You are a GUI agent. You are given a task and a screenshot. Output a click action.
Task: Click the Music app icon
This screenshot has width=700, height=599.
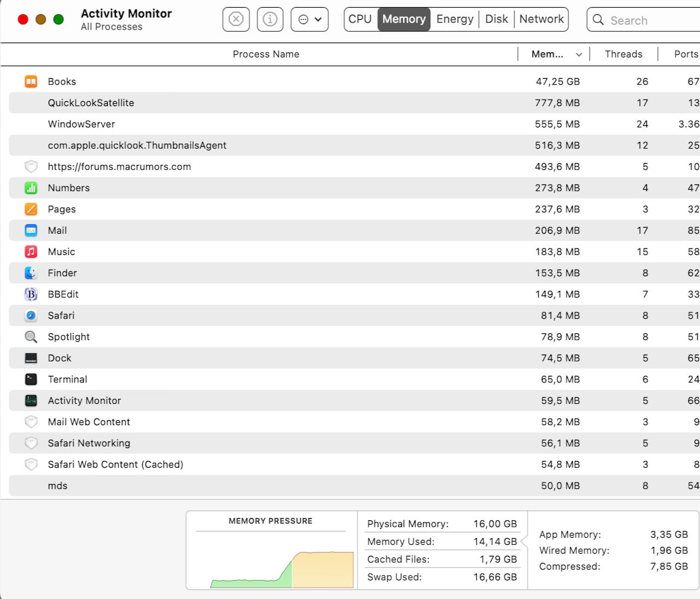tap(31, 252)
